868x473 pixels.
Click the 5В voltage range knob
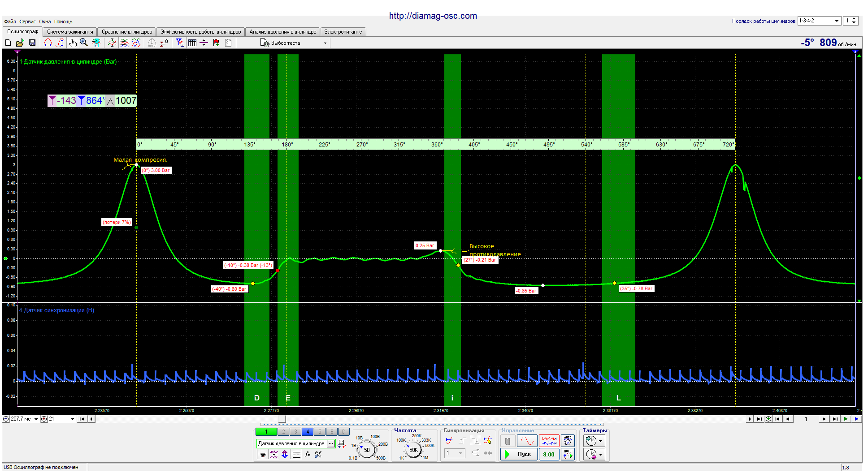coord(367,450)
